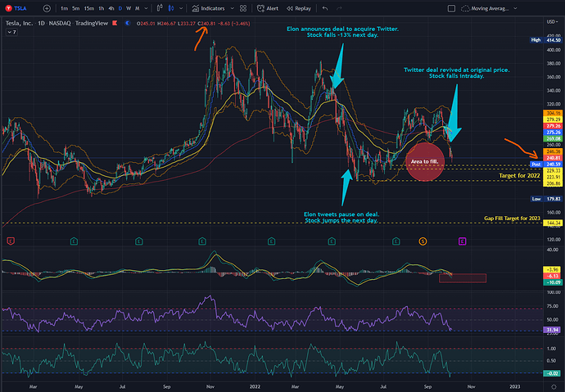The height and width of the screenshot is (392, 565).
Task: Click the -10.09 MACD value label
Action: [552, 282]
